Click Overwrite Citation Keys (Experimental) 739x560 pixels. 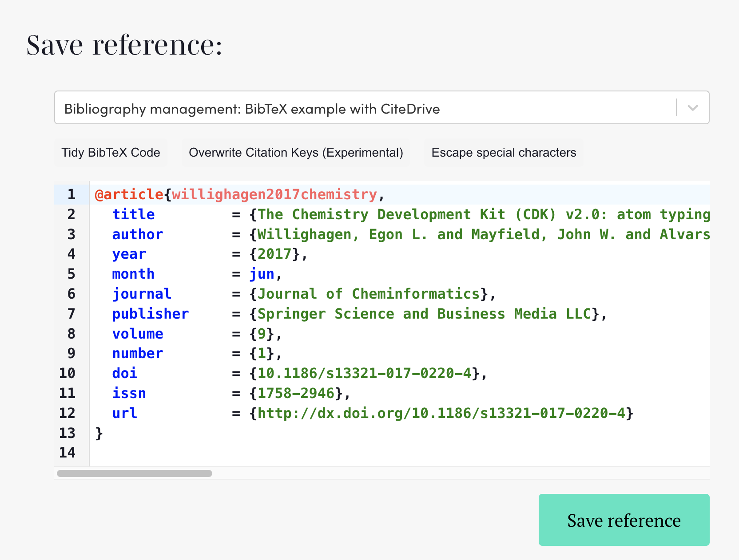pyautogui.click(x=296, y=152)
